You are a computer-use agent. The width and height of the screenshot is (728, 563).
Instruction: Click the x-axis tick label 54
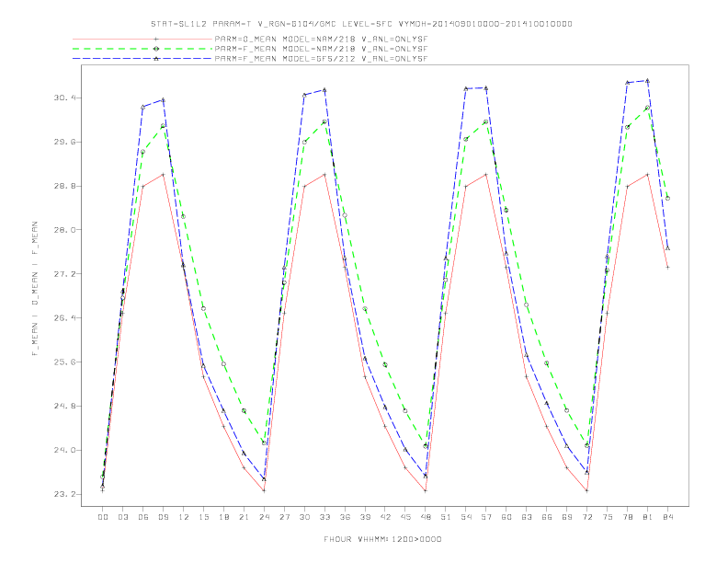[466, 517]
